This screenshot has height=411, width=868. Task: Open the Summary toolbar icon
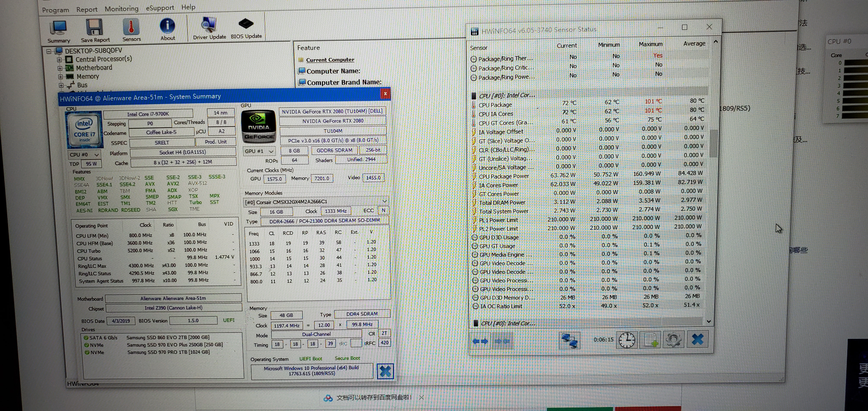tap(59, 31)
